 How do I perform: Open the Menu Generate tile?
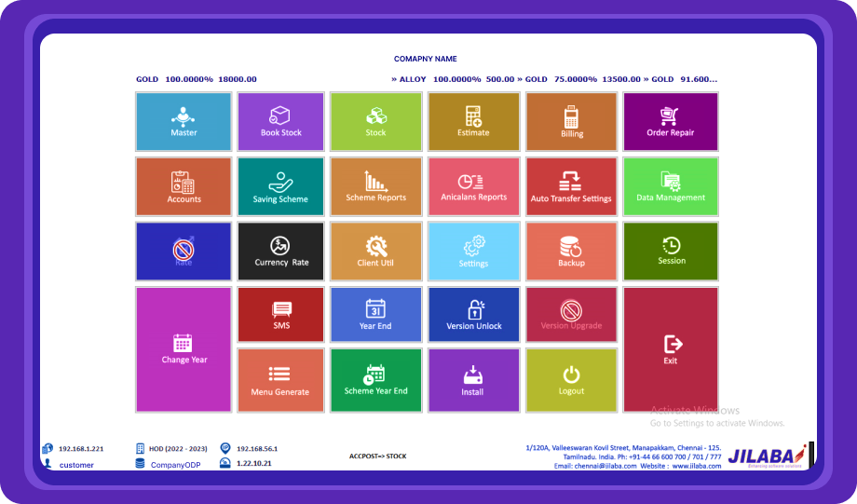pyautogui.click(x=280, y=380)
